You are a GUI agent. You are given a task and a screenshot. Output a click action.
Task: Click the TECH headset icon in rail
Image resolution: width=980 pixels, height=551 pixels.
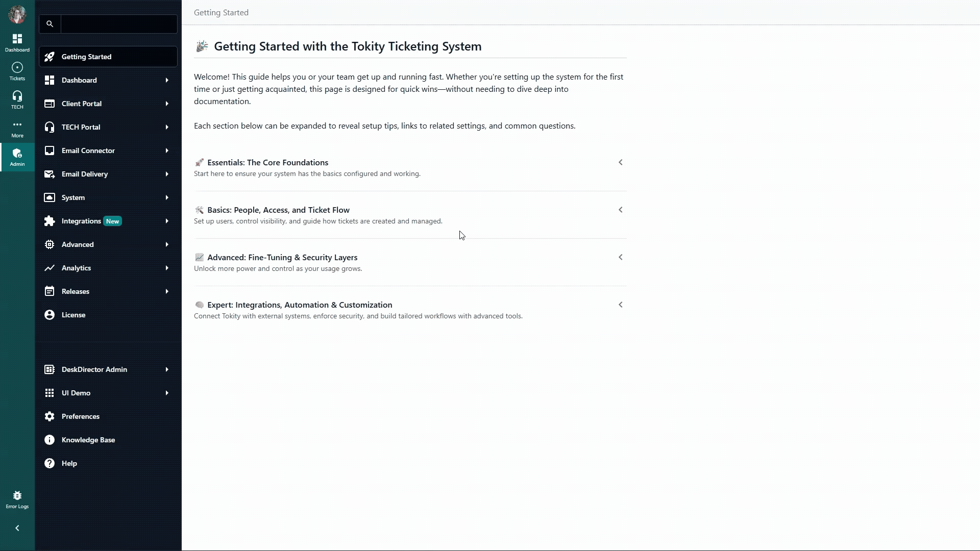(17, 99)
